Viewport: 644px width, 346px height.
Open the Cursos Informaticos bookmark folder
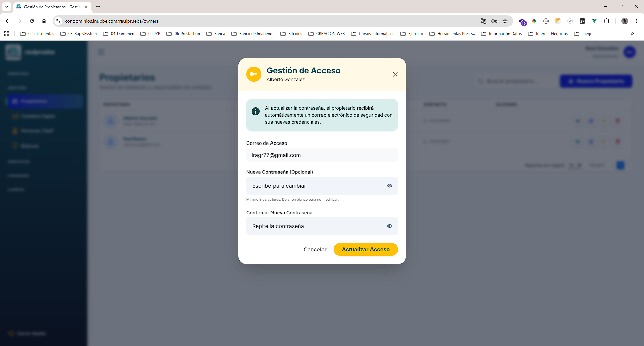pos(373,34)
